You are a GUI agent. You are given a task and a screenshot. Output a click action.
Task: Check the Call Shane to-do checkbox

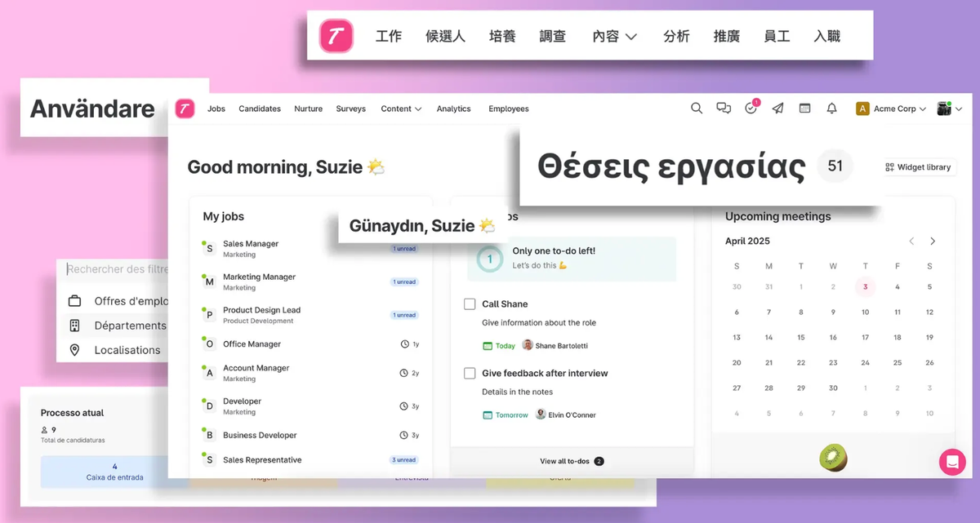tap(470, 304)
